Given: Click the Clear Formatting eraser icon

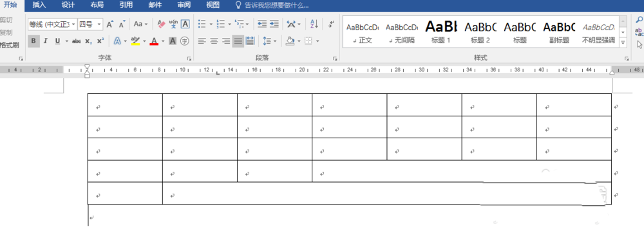Looking at the screenshot, I should pyautogui.click(x=162, y=24).
